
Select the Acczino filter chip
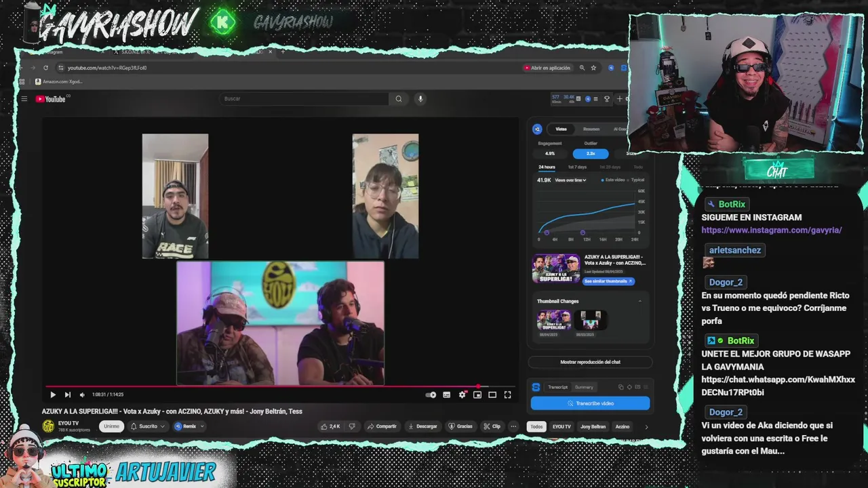(x=623, y=426)
